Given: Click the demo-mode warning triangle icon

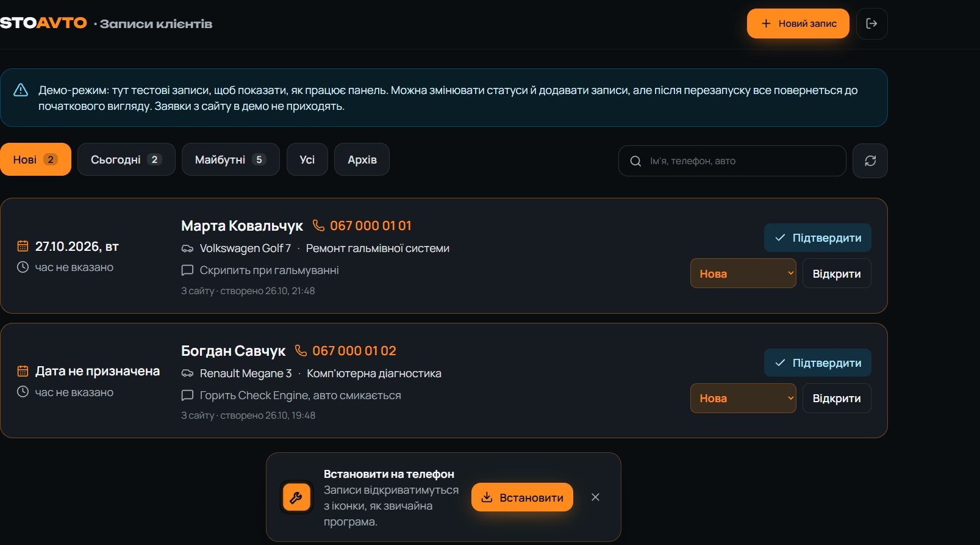Looking at the screenshot, I should tap(21, 90).
